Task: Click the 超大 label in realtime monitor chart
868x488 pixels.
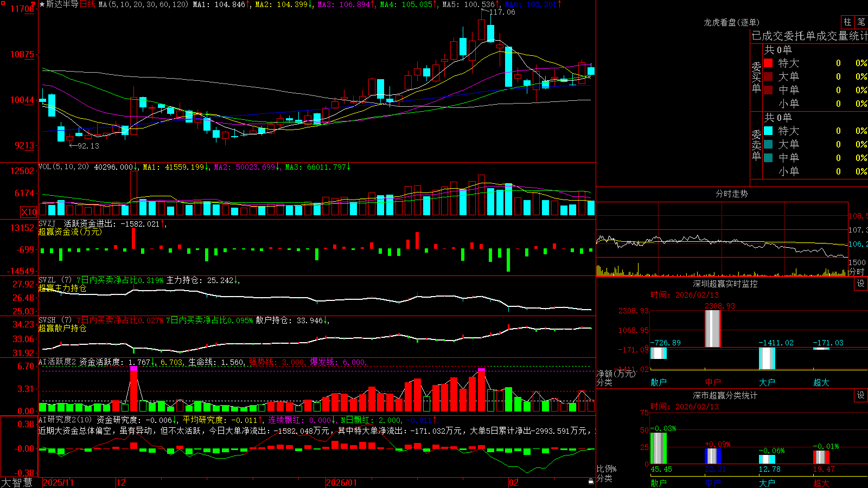Action: point(821,382)
